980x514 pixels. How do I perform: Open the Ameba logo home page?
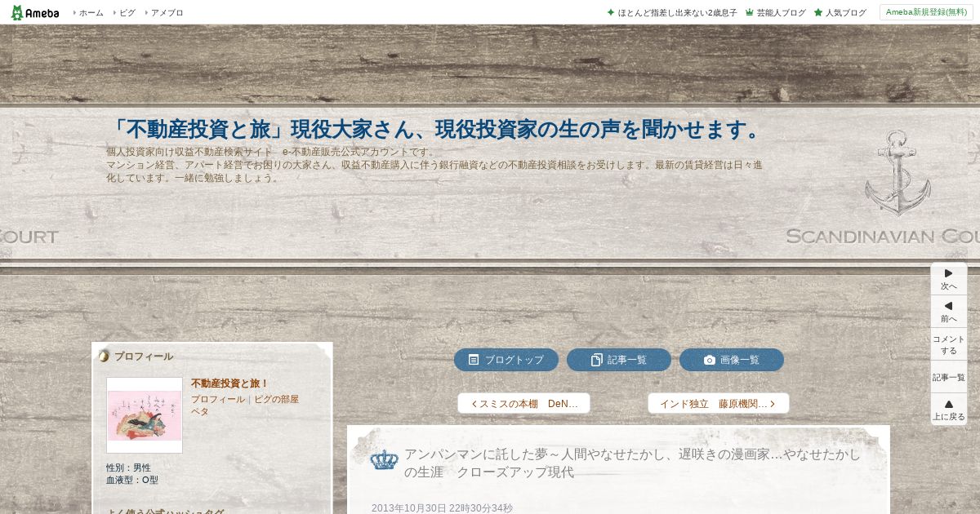click(x=35, y=12)
